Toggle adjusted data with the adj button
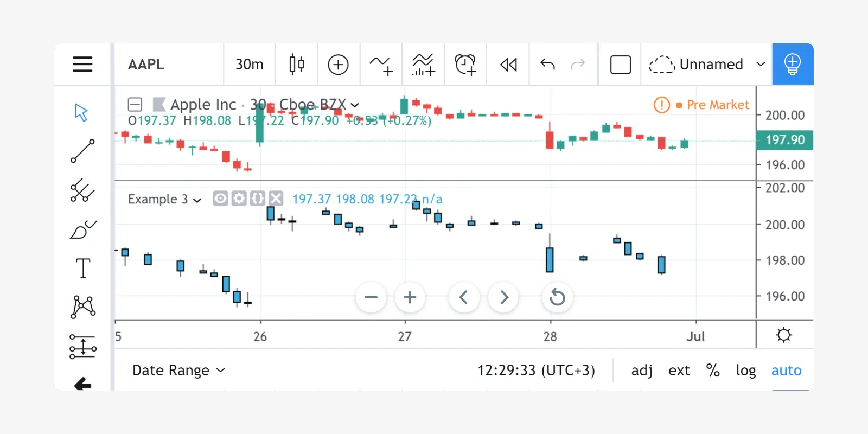 click(x=642, y=370)
